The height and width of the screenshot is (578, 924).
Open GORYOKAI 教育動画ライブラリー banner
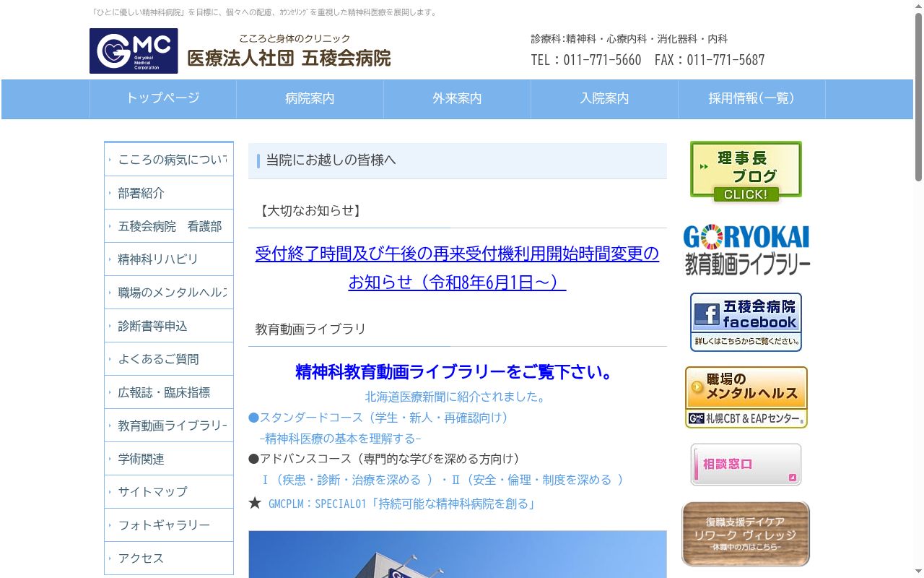click(x=746, y=249)
